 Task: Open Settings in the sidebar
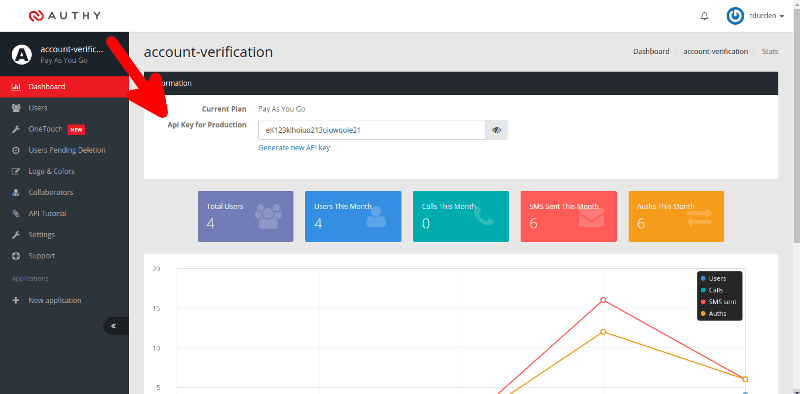click(x=64, y=235)
